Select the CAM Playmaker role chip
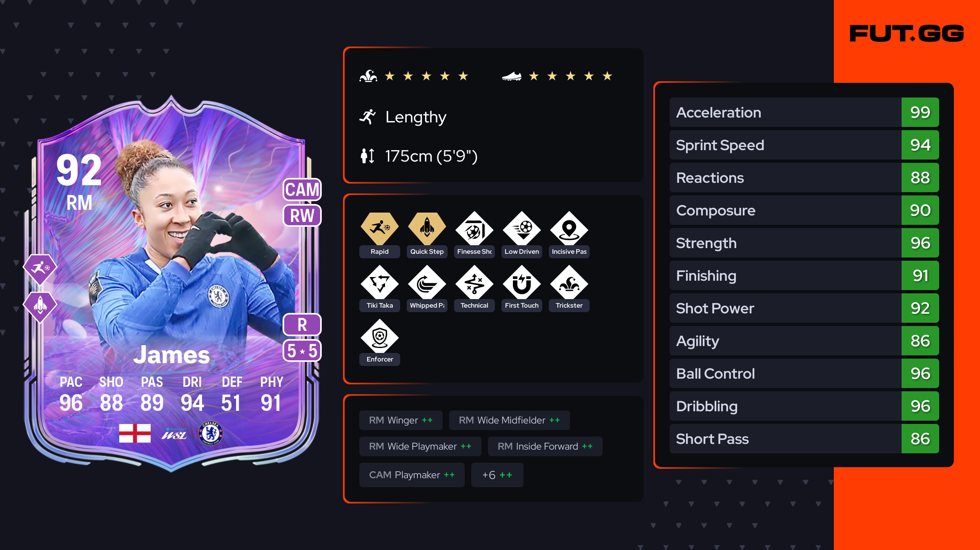The width and height of the screenshot is (980, 550). coord(412,475)
